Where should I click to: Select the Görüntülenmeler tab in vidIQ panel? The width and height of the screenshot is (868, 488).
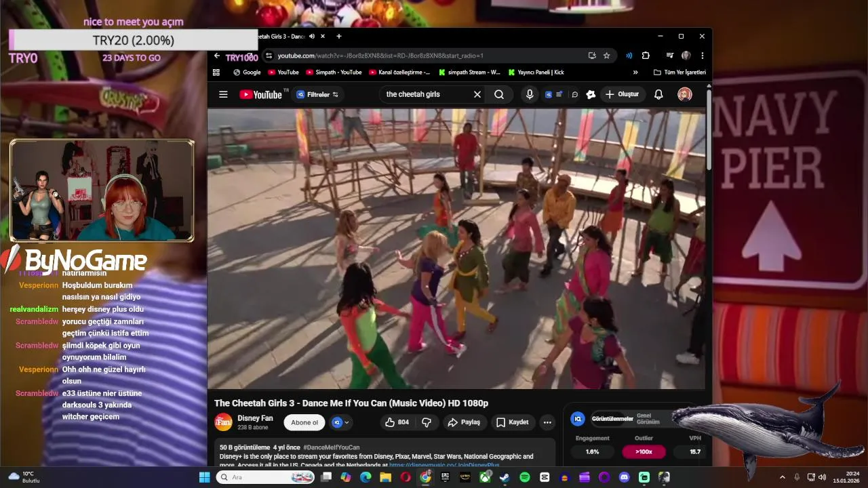612,419
